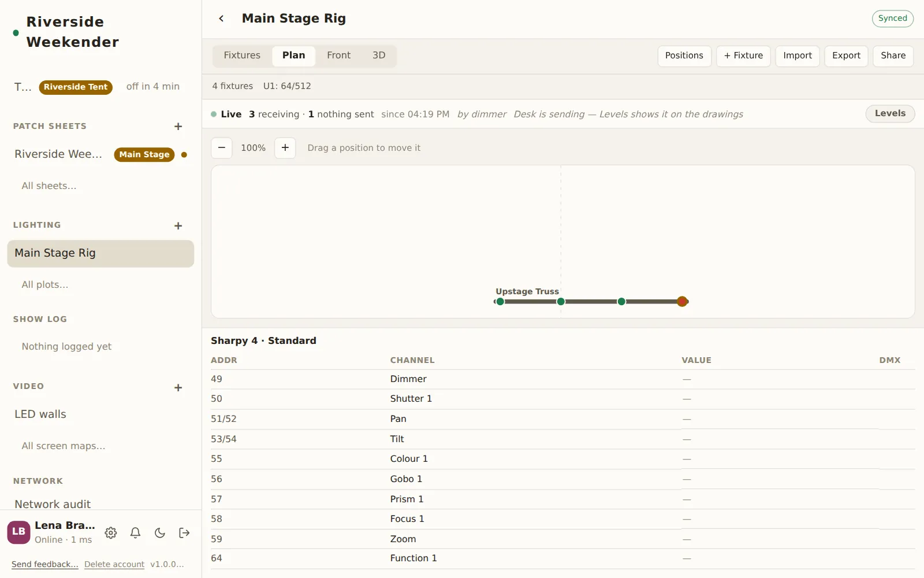This screenshot has width=924, height=578.
Task: Click the Riverside Weekender project title
Action: (73, 32)
